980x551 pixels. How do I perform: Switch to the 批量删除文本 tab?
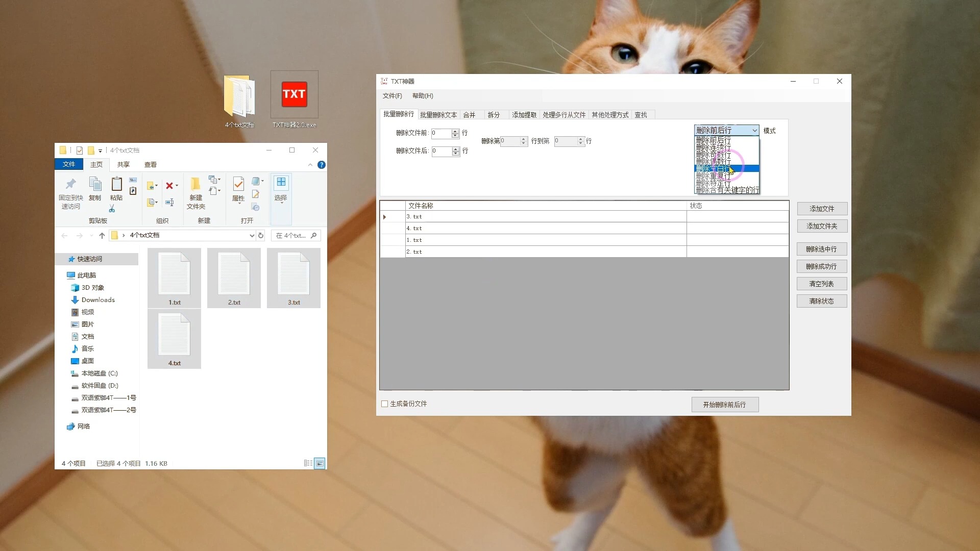coord(438,115)
